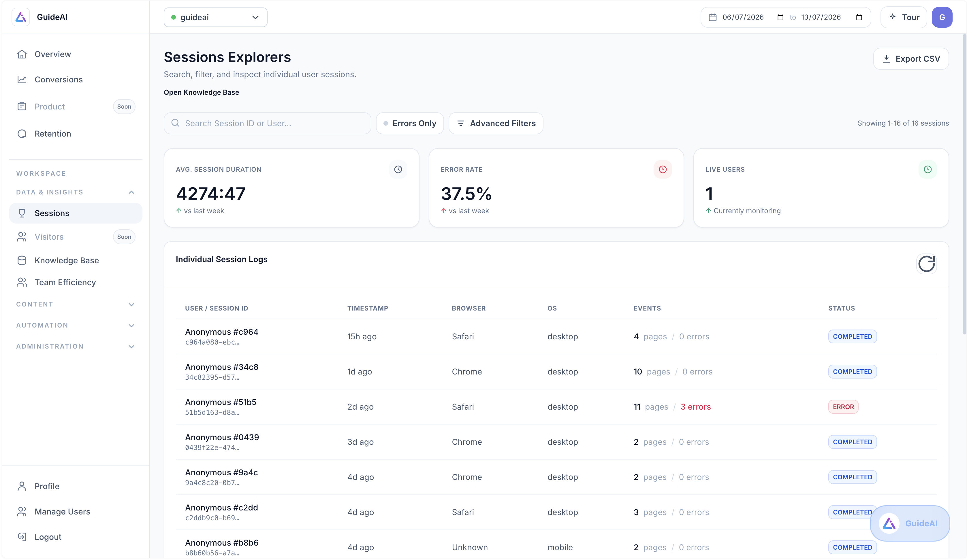The image size is (967, 560).
Task: Click the Knowledge Base database icon
Action: coord(22,260)
